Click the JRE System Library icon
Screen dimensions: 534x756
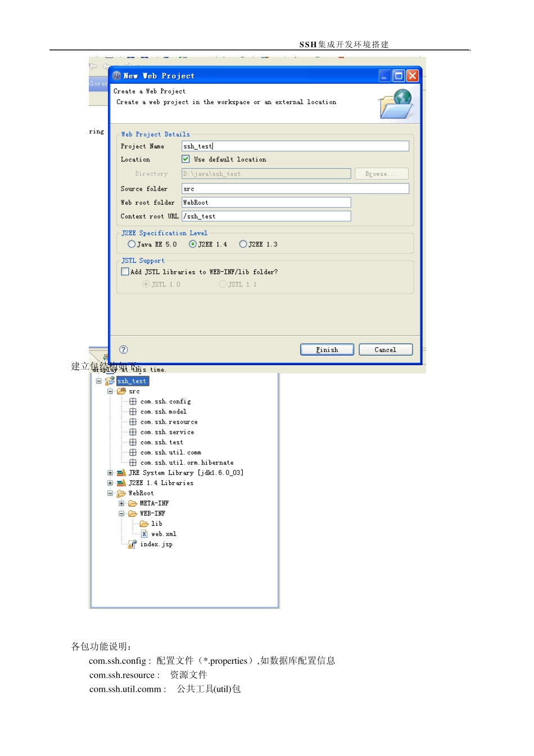point(121,473)
